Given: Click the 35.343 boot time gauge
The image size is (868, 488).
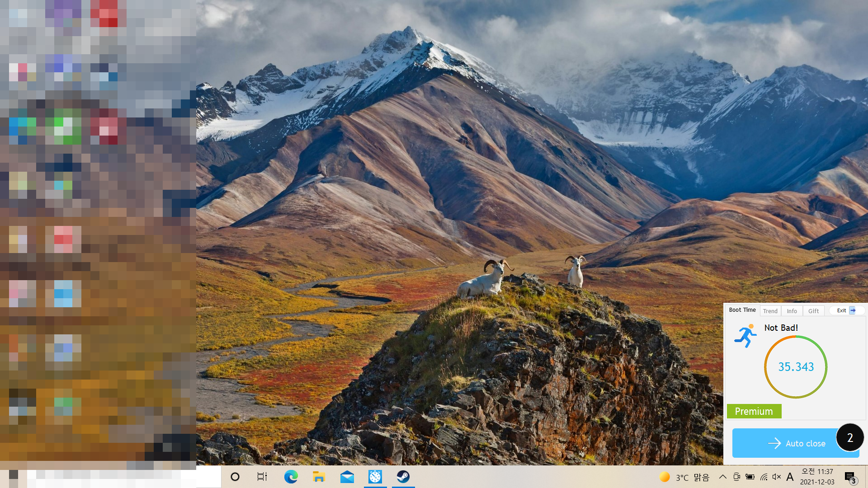Looking at the screenshot, I should (796, 367).
